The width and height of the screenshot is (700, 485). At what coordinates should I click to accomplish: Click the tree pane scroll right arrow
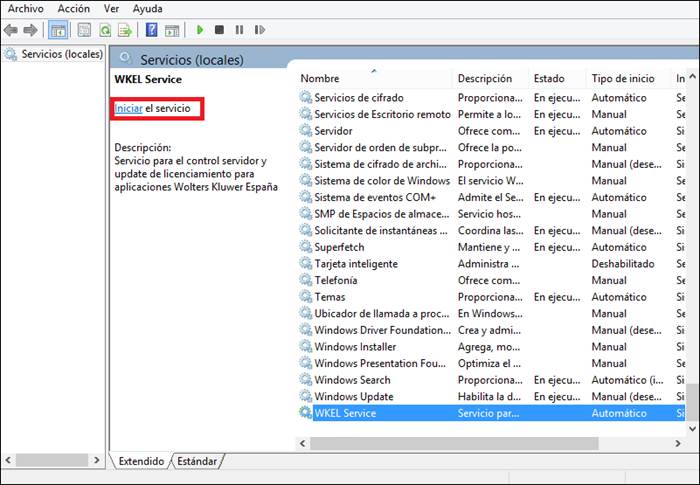(x=97, y=460)
